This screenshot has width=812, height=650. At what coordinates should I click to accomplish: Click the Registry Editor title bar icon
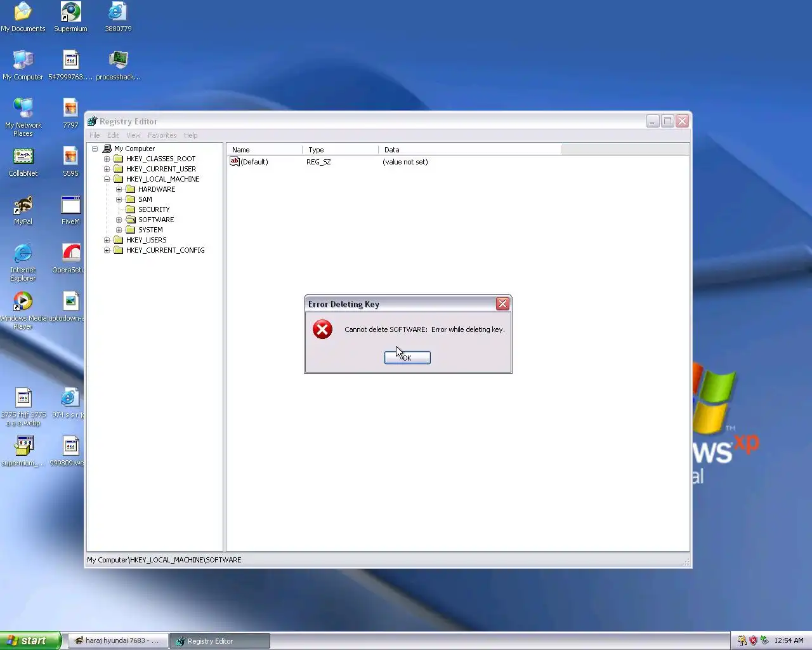coord(93,121)
